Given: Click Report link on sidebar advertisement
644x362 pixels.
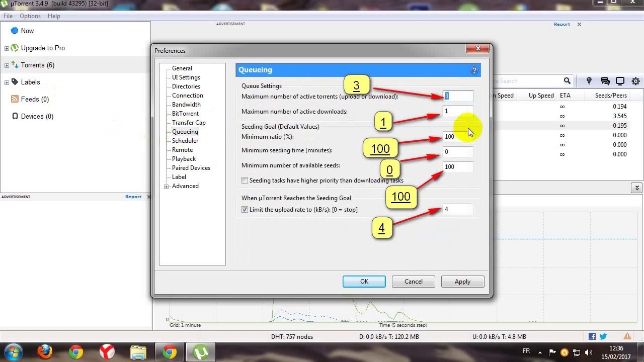Looking at the screenshot, I should [133, 197].
